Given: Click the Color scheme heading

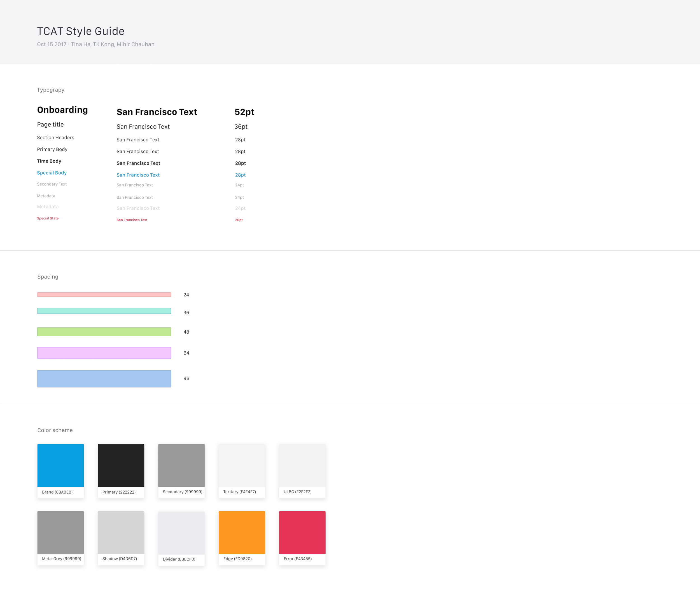Looking at the screenshot, I should click(x=55, y=430).
